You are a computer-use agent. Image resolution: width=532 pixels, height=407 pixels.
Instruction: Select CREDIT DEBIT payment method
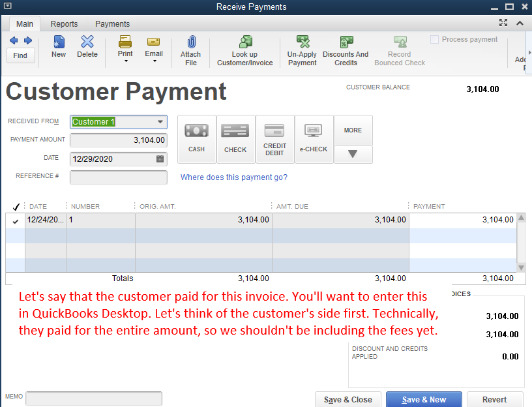[x=275, y=139]
